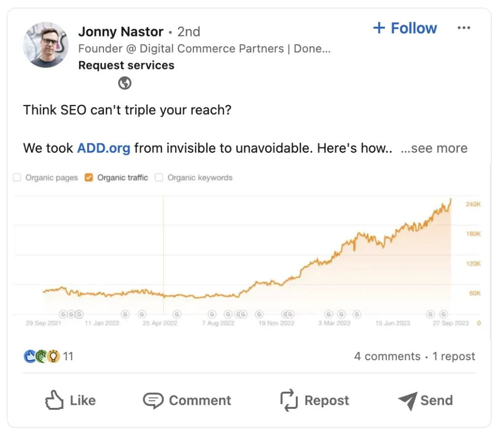Open the three-dot post options menu
The image size is (504, 437).
pyautogui.click(x=464, y=28)
